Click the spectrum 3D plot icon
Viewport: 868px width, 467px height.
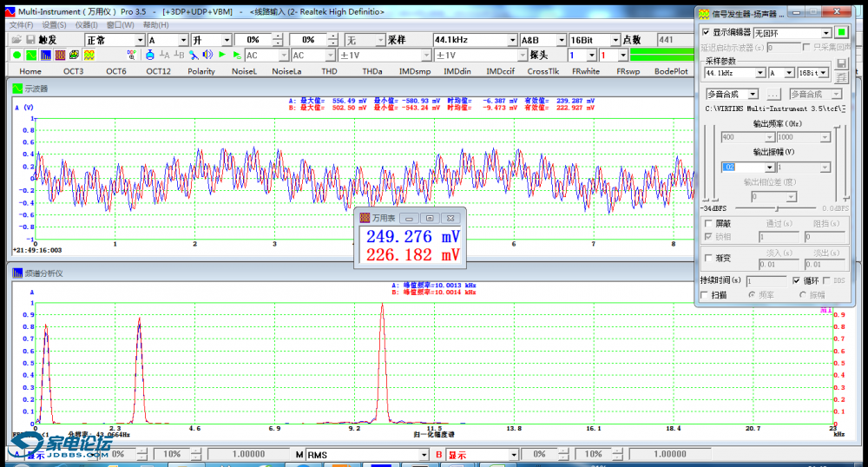(x=74, y=55)
